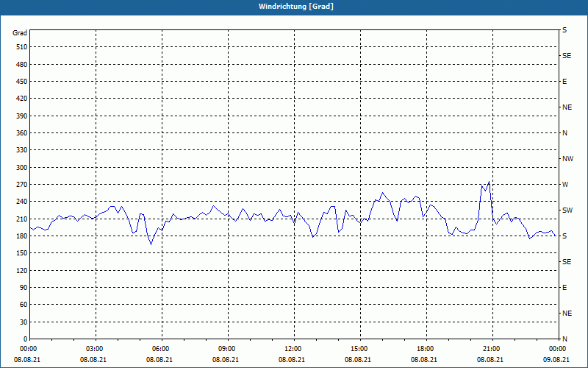Select the '08.08.21' date under 12:00
The image size is (588, 368).
point(292,360)
